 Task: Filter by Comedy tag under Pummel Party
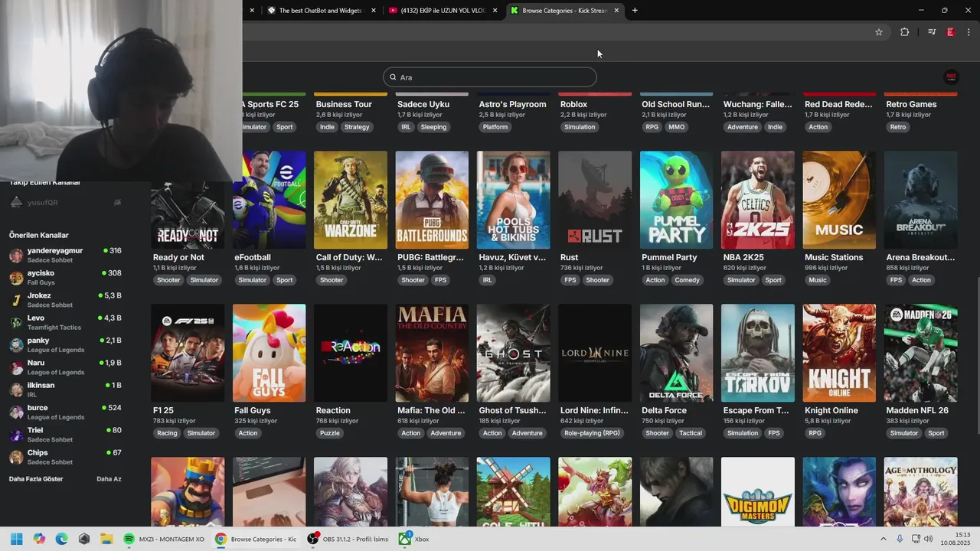pos(688,280)
